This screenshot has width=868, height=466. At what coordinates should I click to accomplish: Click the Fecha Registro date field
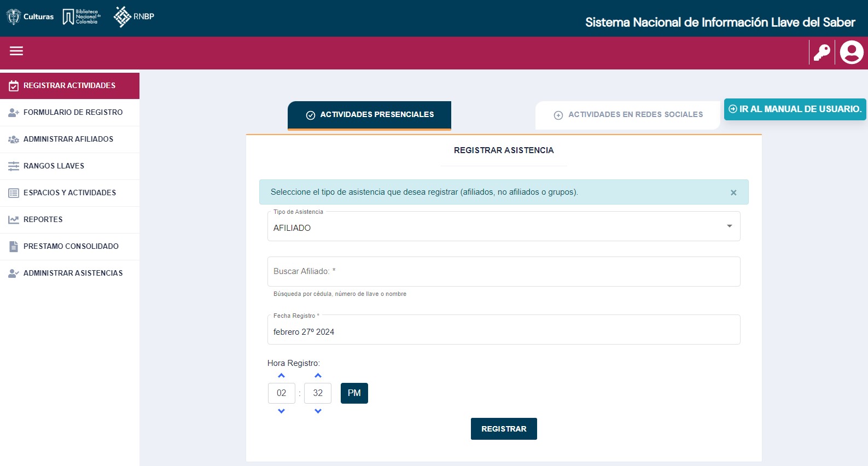[x=504, y=330]
